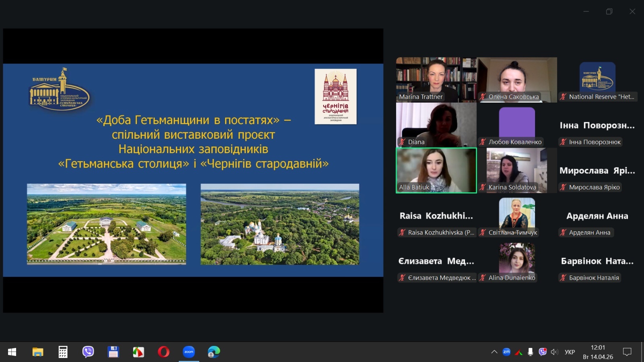The height and width of the screenshot is (362, 644).
Task: Open the УКР input language switcher
Action: pos(570,352)
